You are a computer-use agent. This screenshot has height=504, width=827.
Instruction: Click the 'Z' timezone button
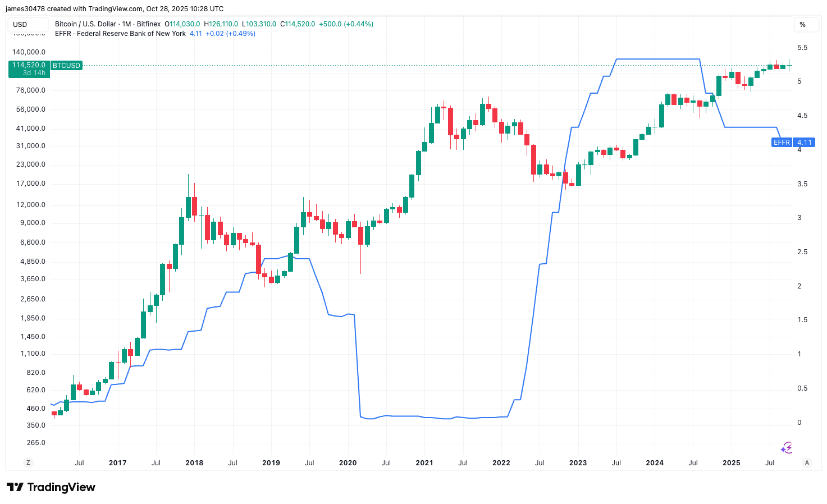(28, 462)
